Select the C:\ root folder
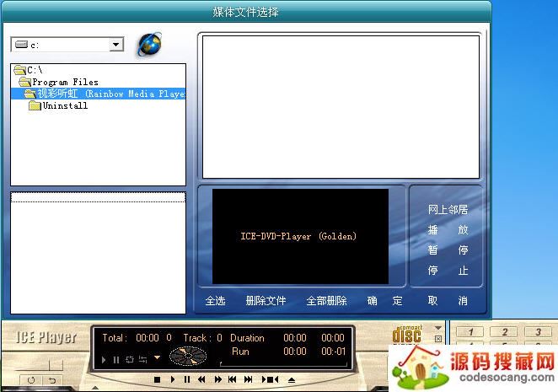 [29, 70]
